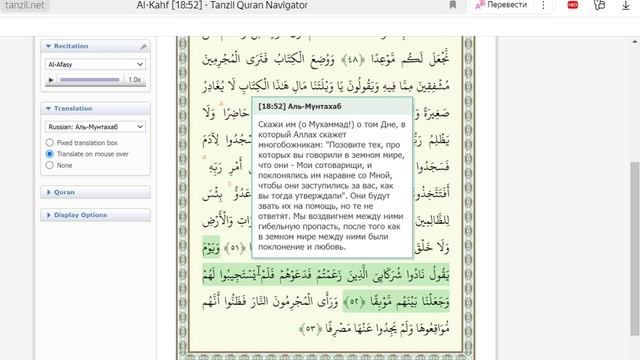Open the downloads arrow icon
Viewport: 640px width, 360px height.
tap(626, 5)
